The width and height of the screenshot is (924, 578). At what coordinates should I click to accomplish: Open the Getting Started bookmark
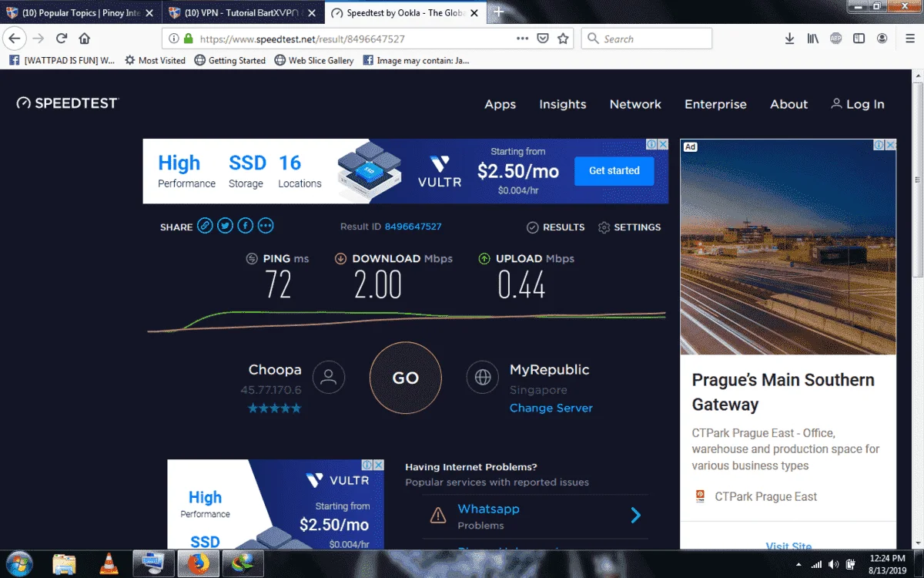coord(229,60)
